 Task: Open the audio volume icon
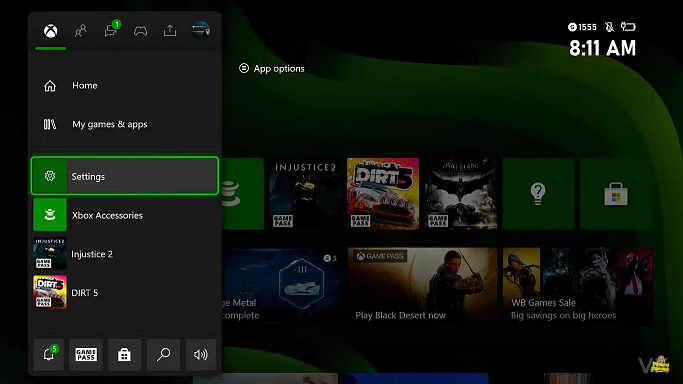201,354
